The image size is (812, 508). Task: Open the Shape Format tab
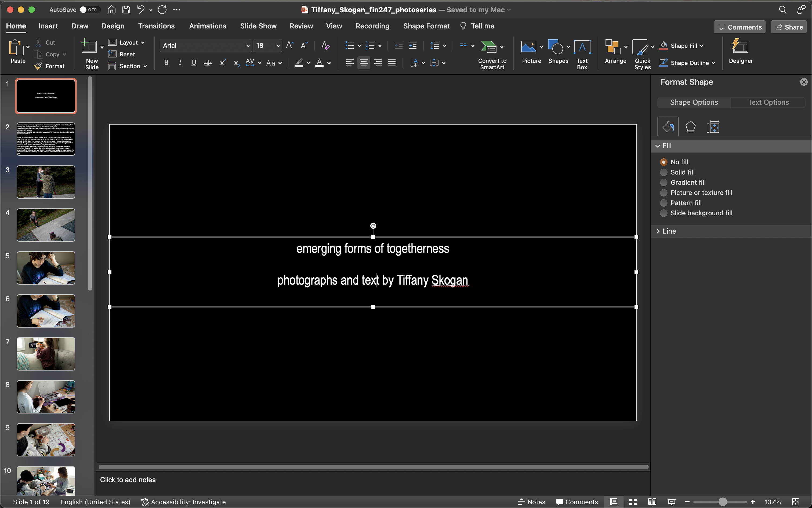[x=426, y=26]
